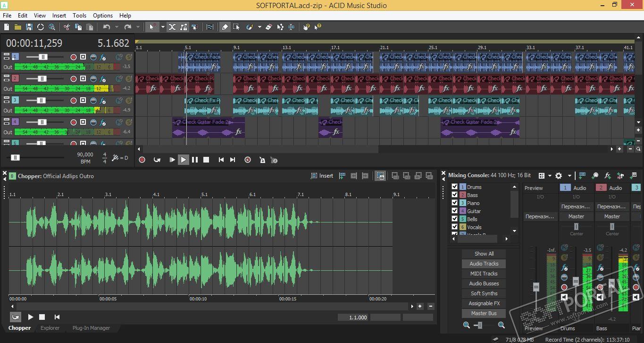This screenshot has width=644, height=343.
Task: Open track 2 FX button
Action: pos(102,78)
